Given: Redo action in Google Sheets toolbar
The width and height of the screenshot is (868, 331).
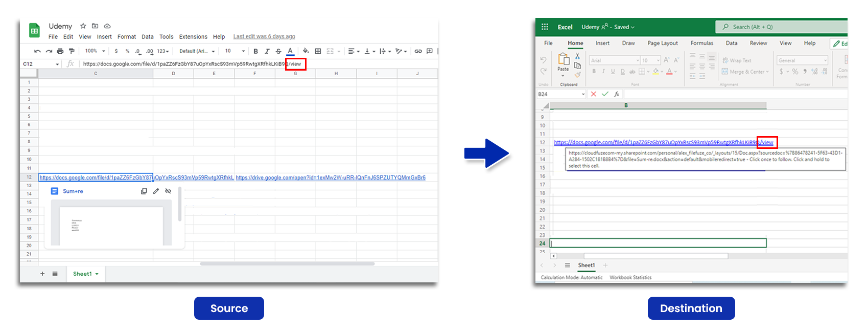Looking at the screenshot, I should coord(49,51).
